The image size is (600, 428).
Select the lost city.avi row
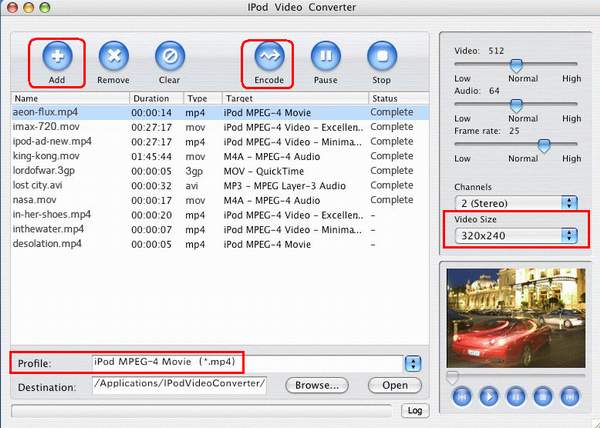(x=220, y=186)
